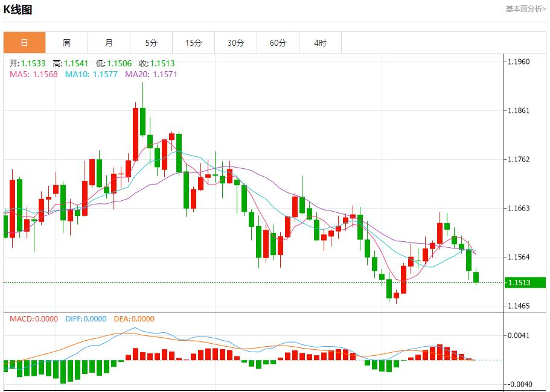Select the 5分 timeframe

pos(151,43)
